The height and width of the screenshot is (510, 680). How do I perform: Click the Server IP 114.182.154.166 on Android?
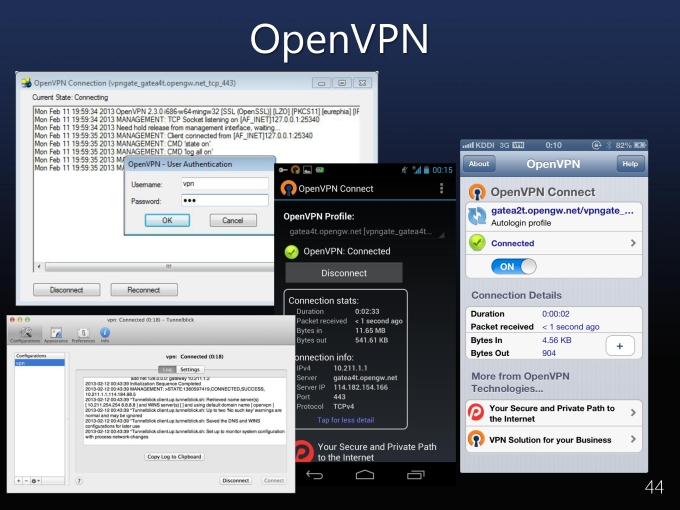[x=360, y=387]
